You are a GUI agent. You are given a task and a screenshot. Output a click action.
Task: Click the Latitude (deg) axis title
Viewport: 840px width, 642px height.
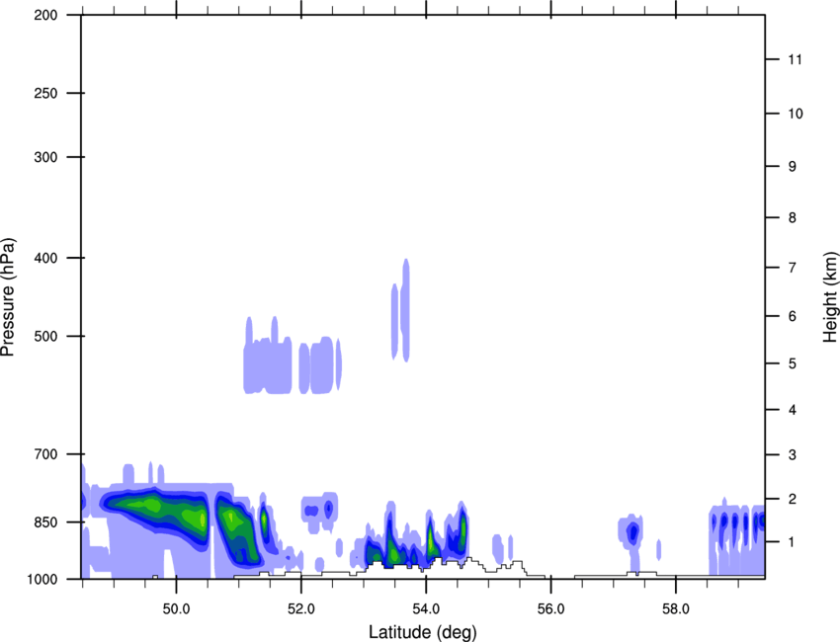click(x=422, y=632)
